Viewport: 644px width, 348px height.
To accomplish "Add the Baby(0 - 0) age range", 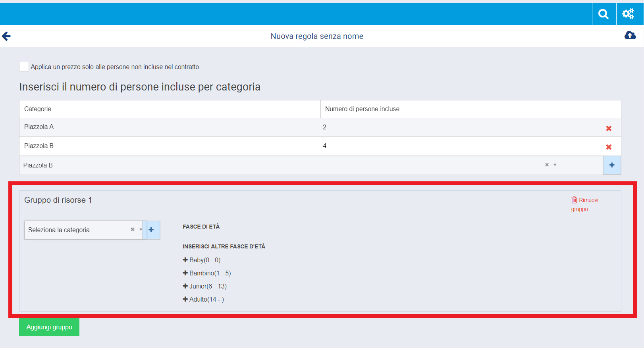I will click(x=202, y=260).
